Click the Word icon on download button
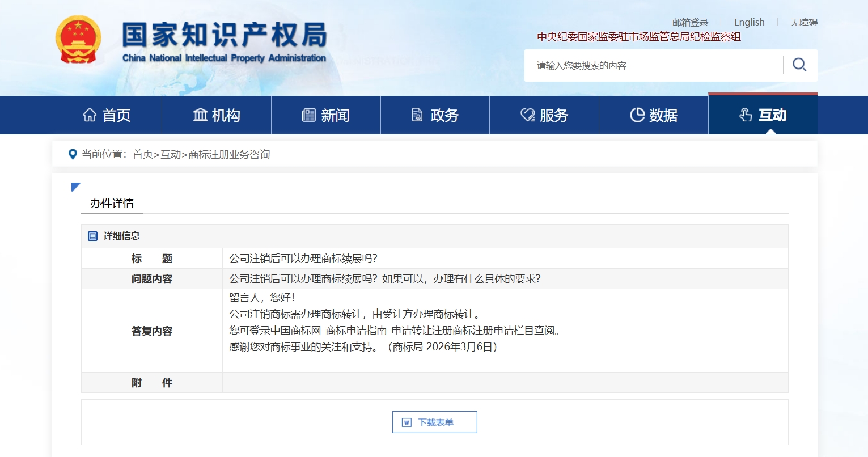 click(x=407, y=422)
